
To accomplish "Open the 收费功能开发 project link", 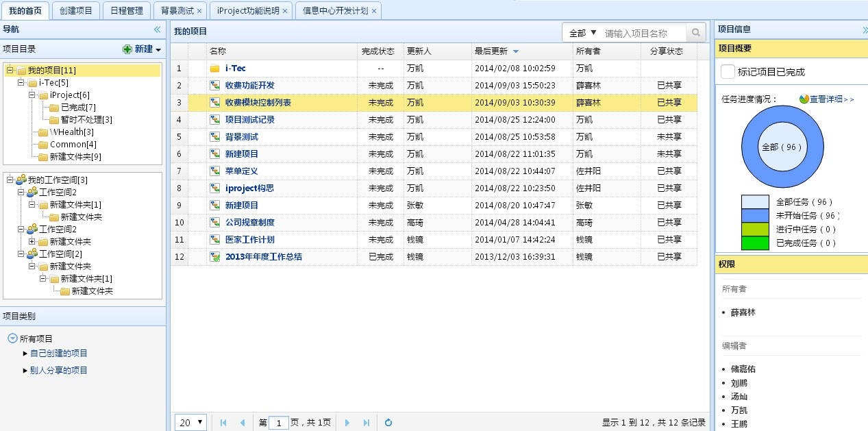I will (x=250, y=86).
